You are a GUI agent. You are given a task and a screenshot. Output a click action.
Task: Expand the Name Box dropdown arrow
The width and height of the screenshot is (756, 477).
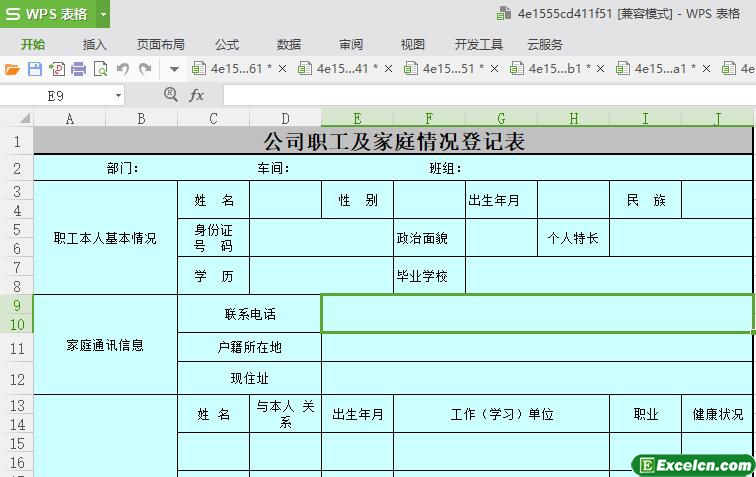(x=118, y=95)
